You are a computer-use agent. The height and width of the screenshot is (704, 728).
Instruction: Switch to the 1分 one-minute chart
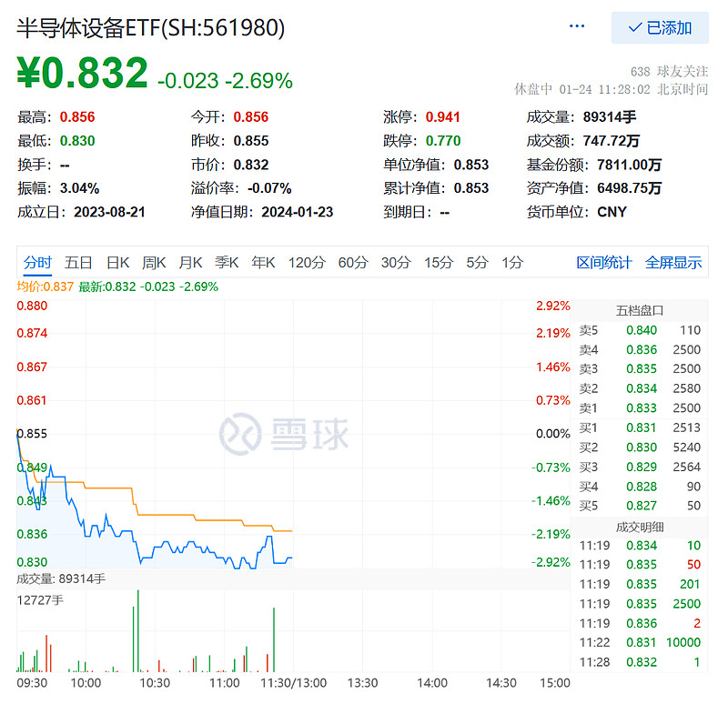pos(511,262)
